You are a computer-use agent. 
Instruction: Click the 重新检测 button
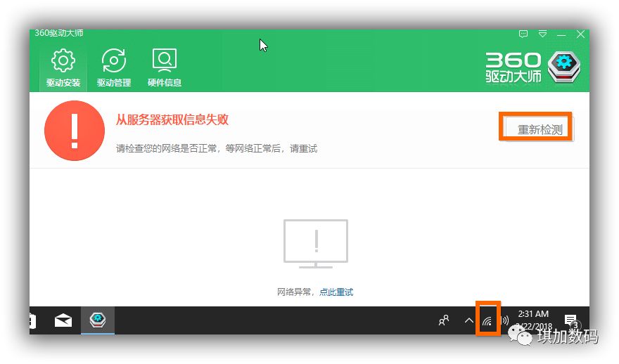pyautogui.click(x=540, y=129)
